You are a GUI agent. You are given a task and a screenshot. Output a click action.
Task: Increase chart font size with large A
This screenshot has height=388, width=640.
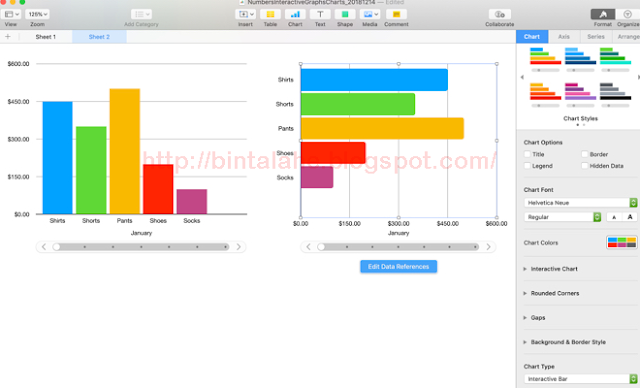[x=630, y=217]
